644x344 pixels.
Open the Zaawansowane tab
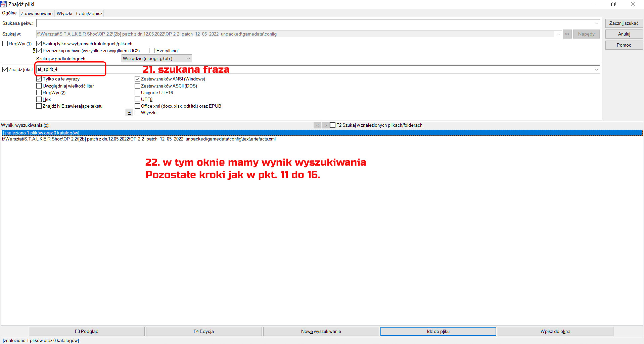[x=37, y=13]
